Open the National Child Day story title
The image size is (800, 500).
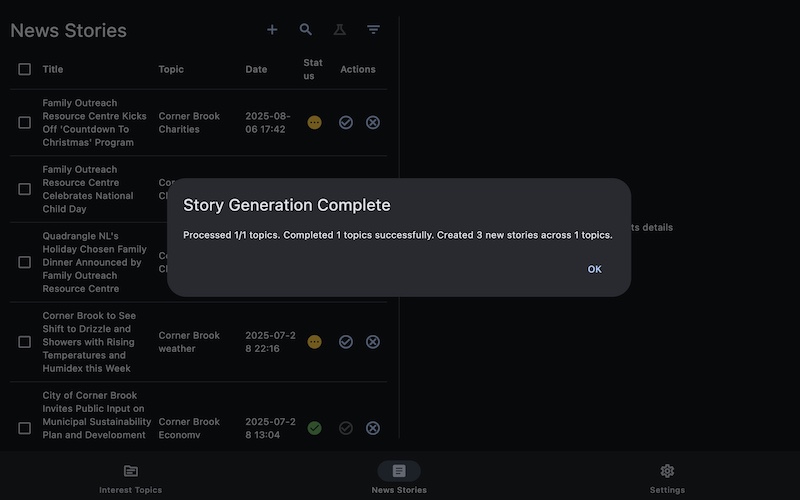click(x=88, y=189)
